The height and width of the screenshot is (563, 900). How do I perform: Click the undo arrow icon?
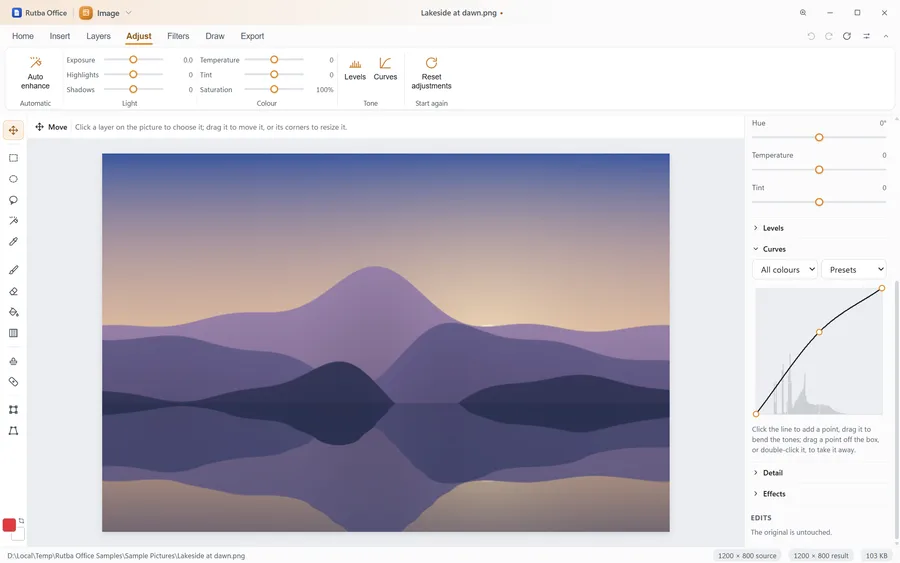tap(811, 36)
